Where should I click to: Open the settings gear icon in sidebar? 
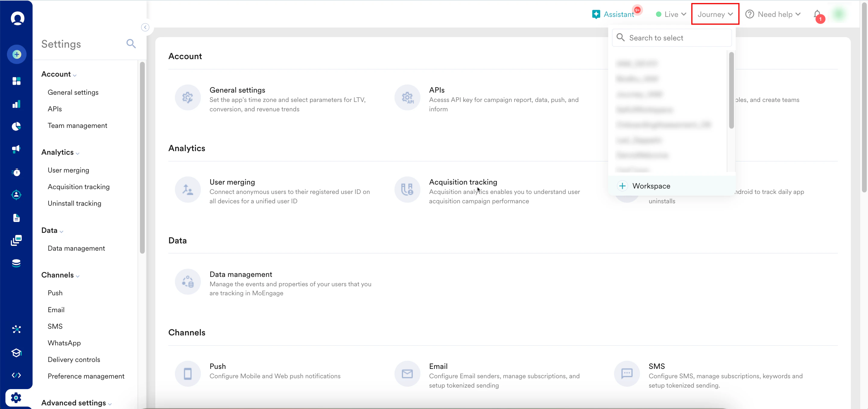click(x=16, y=398)
